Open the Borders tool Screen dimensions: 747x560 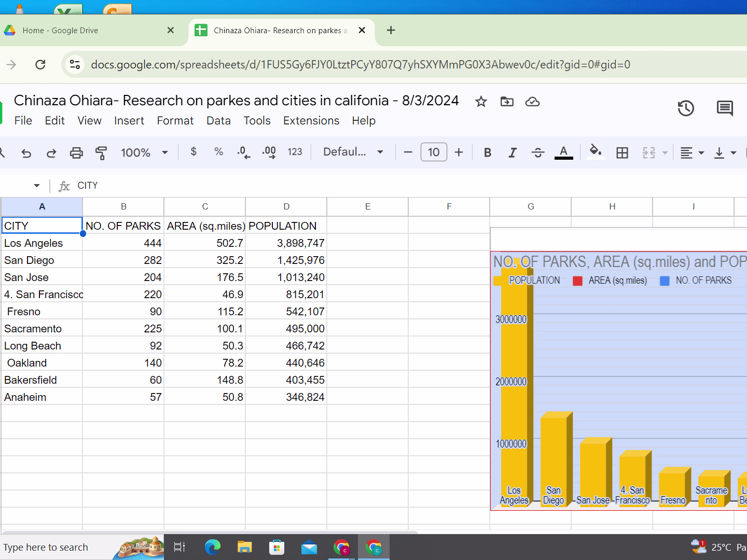622,152
